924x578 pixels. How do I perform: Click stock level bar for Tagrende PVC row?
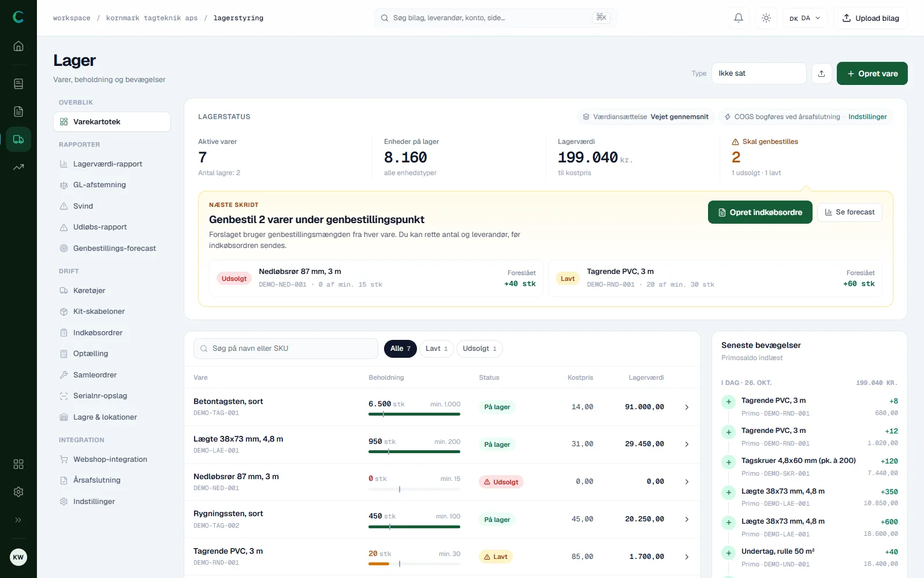coord(415,564)
